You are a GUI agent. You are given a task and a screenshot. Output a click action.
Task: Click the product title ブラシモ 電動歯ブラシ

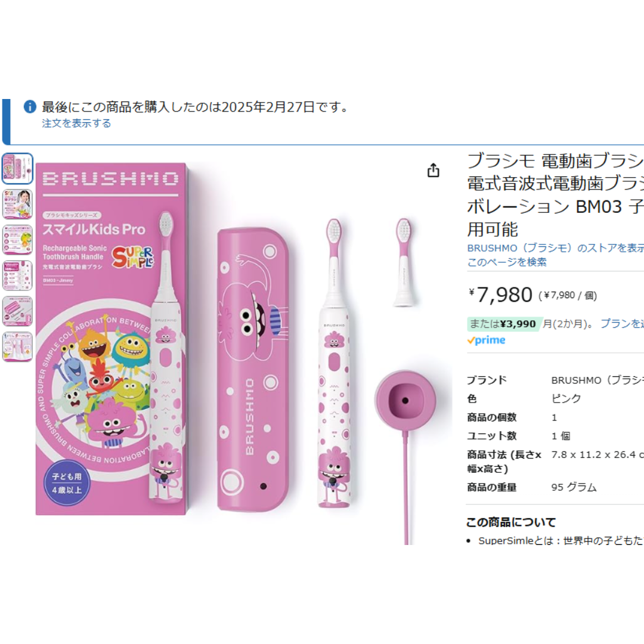coord(555,194)
